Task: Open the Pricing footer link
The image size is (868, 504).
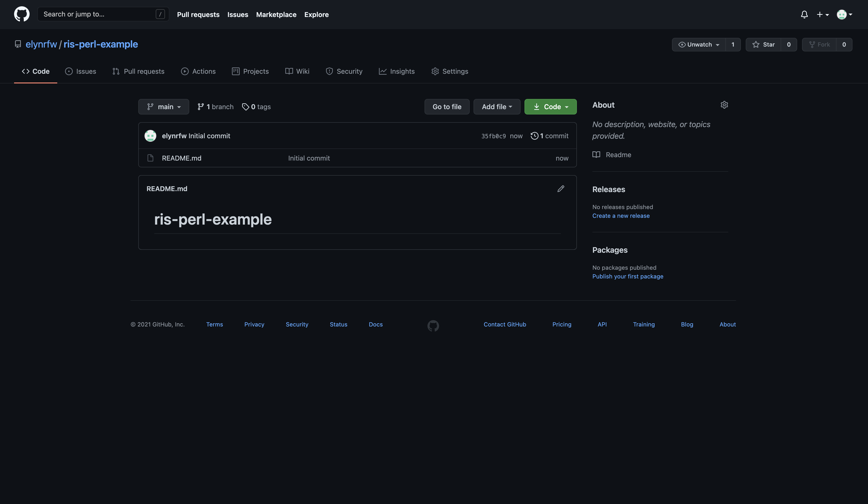Action: 562,324
